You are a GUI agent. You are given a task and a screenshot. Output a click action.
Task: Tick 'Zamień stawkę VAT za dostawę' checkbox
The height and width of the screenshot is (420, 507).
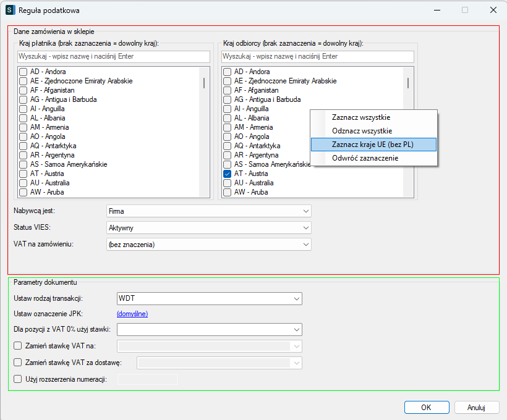point(17,363)
